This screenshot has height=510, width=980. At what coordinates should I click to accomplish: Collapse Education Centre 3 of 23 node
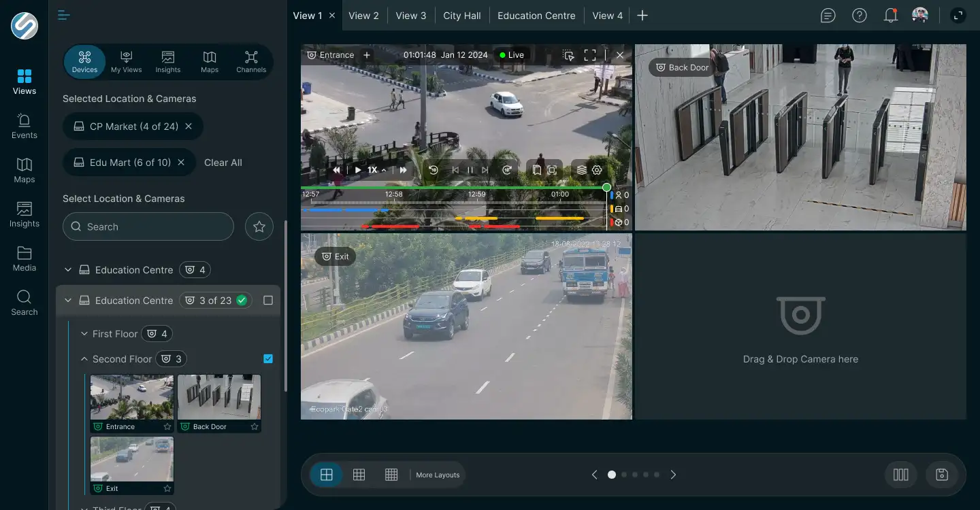coord(68,301)
